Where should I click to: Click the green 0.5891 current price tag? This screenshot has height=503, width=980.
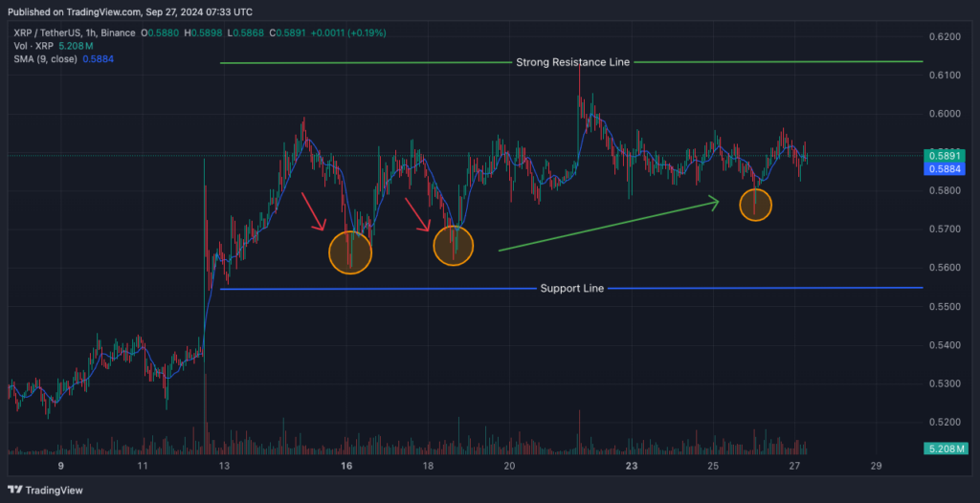click(x=944, y=155)
